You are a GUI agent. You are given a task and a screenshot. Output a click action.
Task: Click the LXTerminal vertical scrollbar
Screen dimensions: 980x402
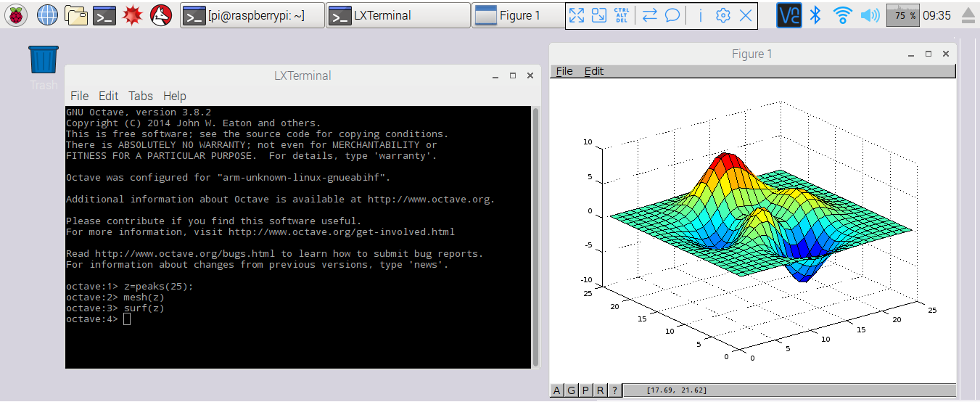(x=535, y=237)
